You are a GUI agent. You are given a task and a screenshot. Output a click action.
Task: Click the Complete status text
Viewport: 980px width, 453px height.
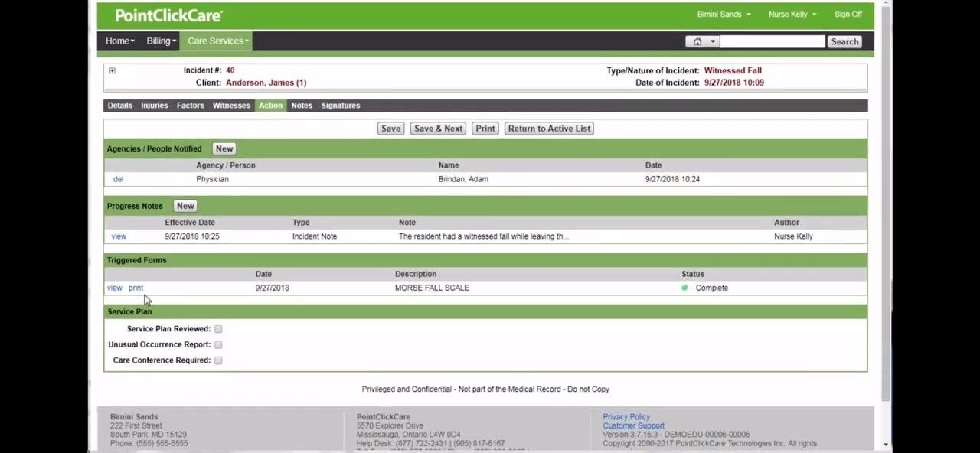(x=712, y=288)
